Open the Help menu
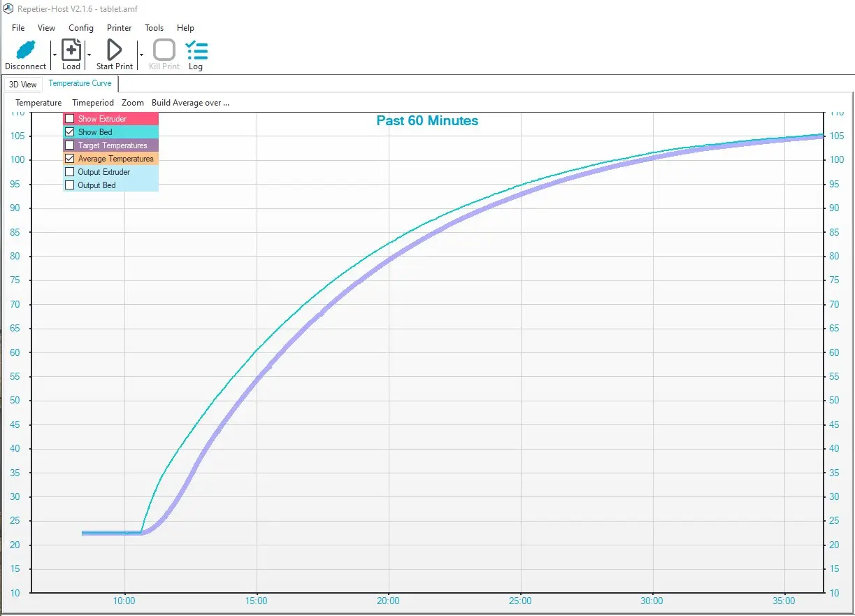Screen dimensions: 855x616 [x=185, y=28]
